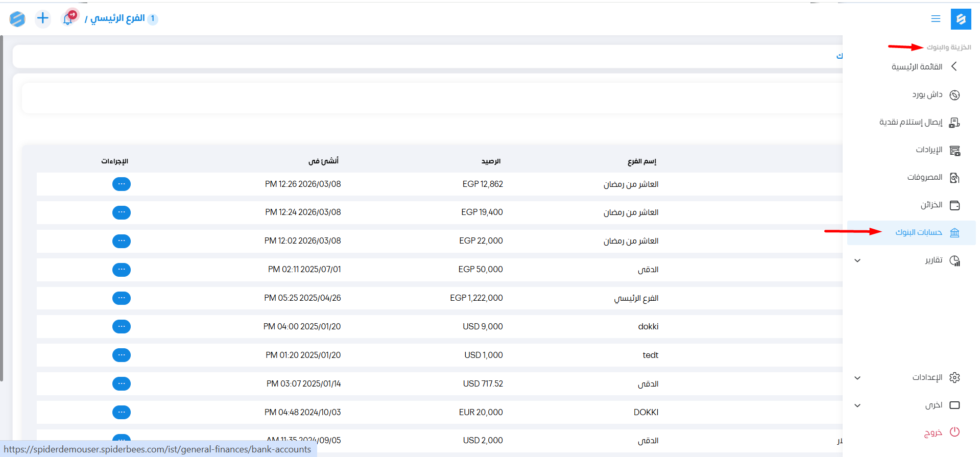Open the safes (الخزائن) sidebar icon
The width and height of the screenshot is (980, 457).
point(954,205)
